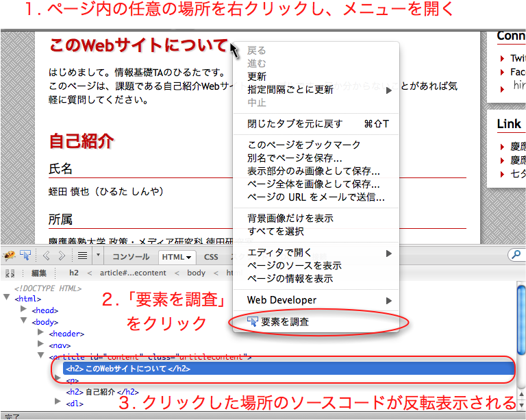Viewport: 526px width, 420px height.
Task: Switch to the コンソール tab
Action: (130, 257)
